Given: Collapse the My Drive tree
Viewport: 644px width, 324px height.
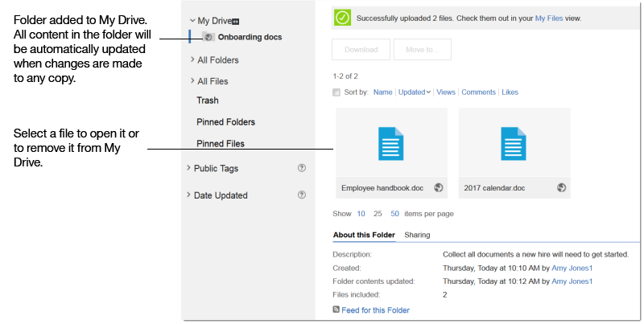Looking at the screenshot, I should (x=192, y=21).
